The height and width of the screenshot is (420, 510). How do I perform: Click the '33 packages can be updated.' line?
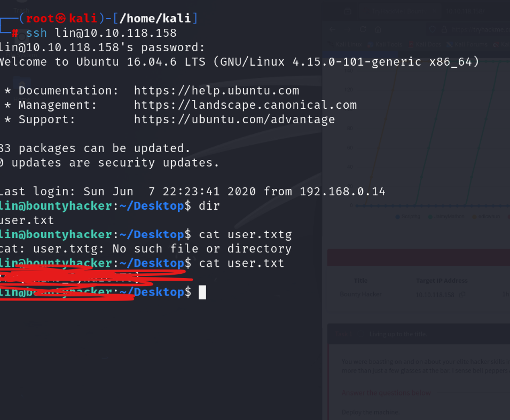pyautogui.click(x=95, y=148)
